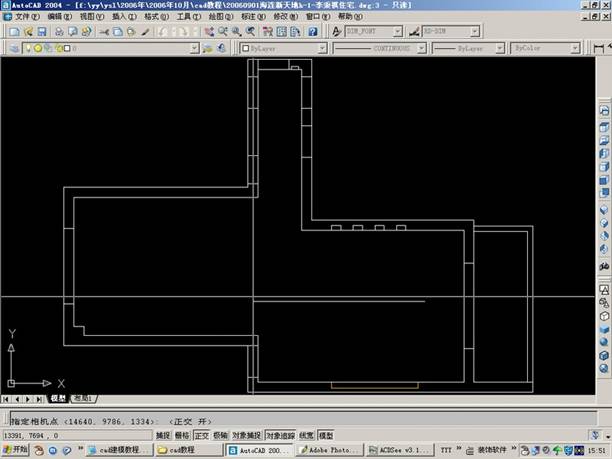Click the Save icon in standard toolbar
612x459 pixels.
[42, 31]
